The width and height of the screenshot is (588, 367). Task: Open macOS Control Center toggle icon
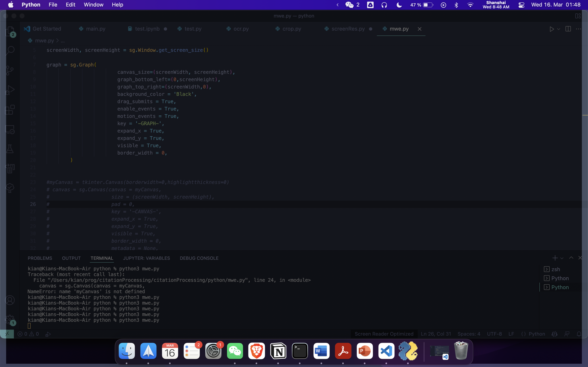click(x=521, y=5)
